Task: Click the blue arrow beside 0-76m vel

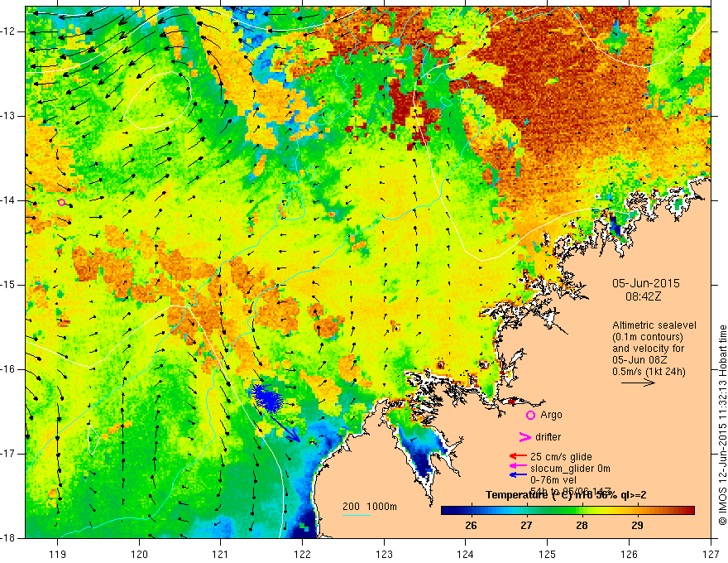Action: point(518,474)
